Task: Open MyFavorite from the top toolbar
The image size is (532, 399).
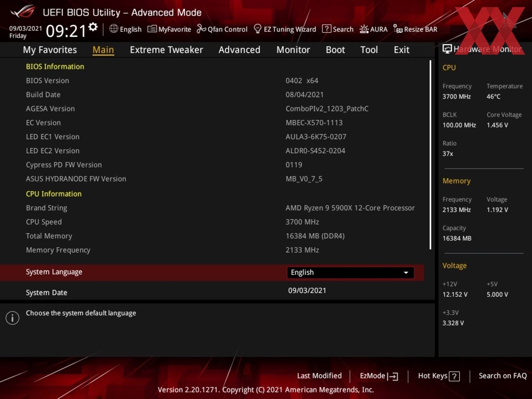Action: tap(169, 29)
